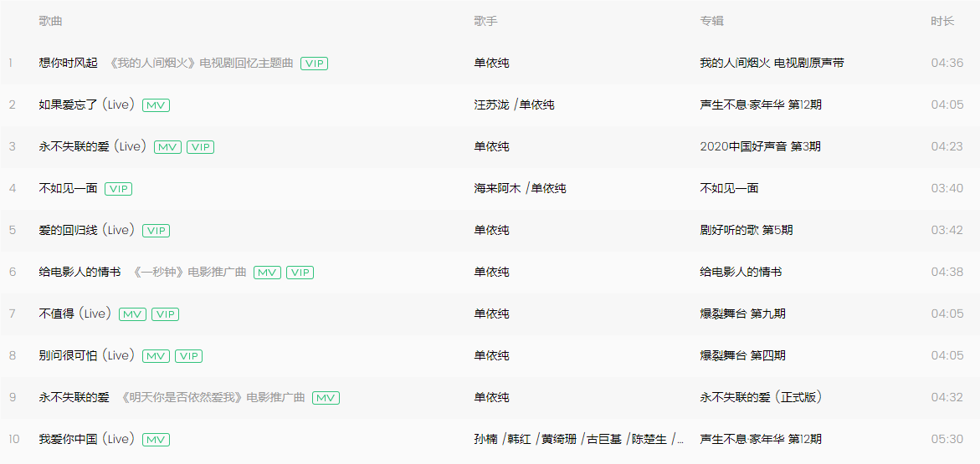The height and width of the screenshot is (464, 980).
Task: Click the MV badge on 给电影人的情书 row
Action: point(267,273)
